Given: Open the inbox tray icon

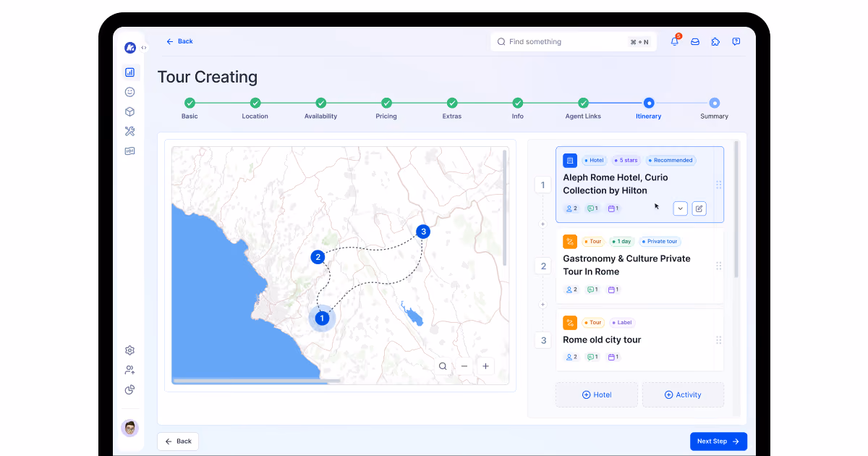Looking at the screenshot, I should [695, 42].
